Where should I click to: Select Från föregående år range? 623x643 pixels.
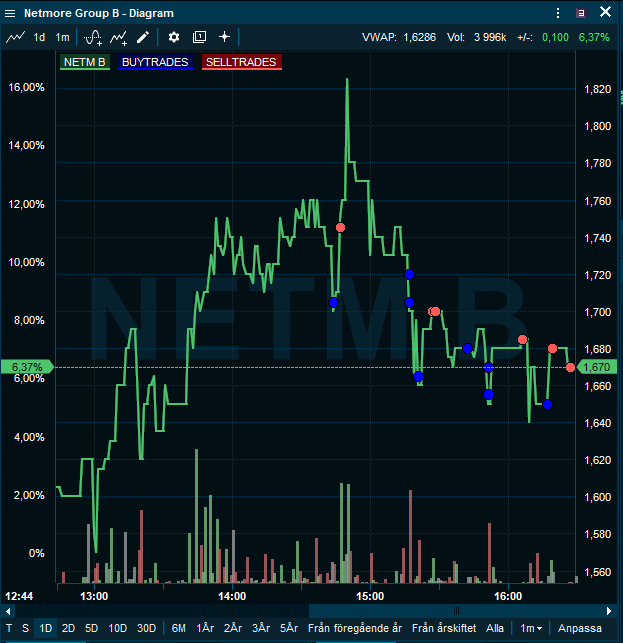(355, 628)
